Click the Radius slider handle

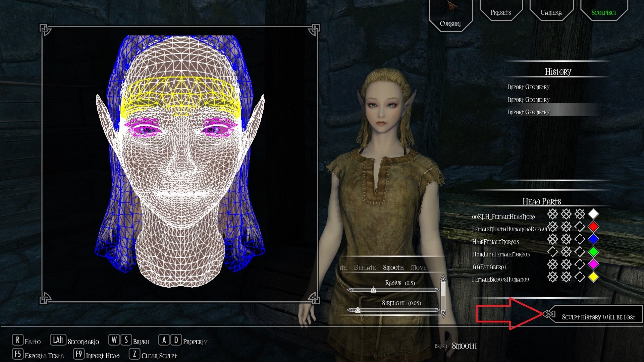point(373,290)
